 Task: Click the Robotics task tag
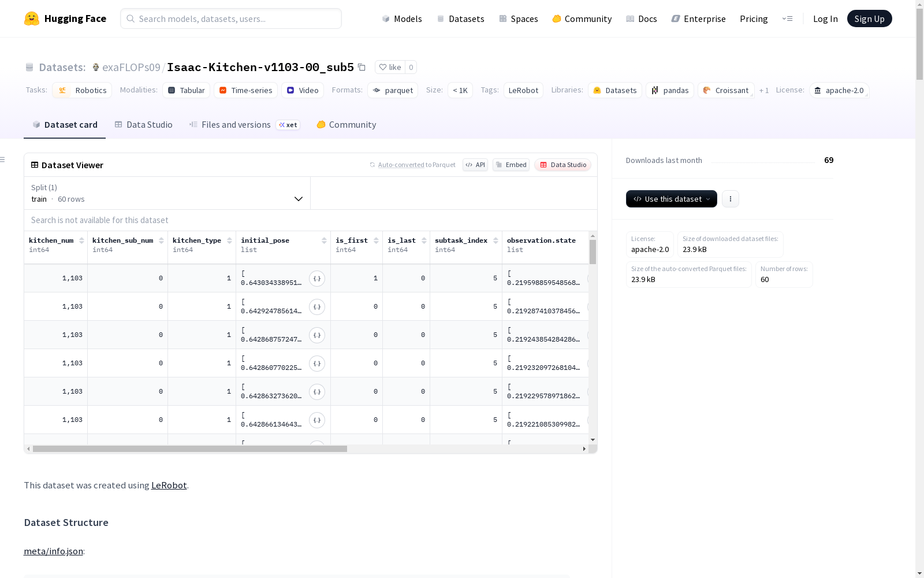click(x=82, y=90)
